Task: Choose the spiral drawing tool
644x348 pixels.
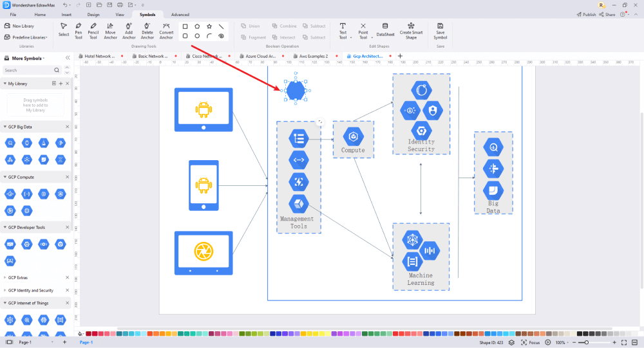Action: (221, 36)
